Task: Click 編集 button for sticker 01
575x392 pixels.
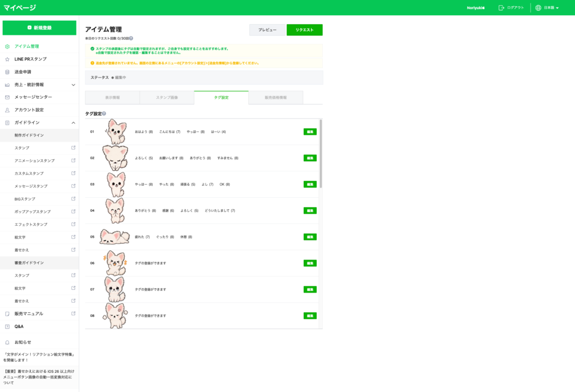Action: click(x=310, y=131)
